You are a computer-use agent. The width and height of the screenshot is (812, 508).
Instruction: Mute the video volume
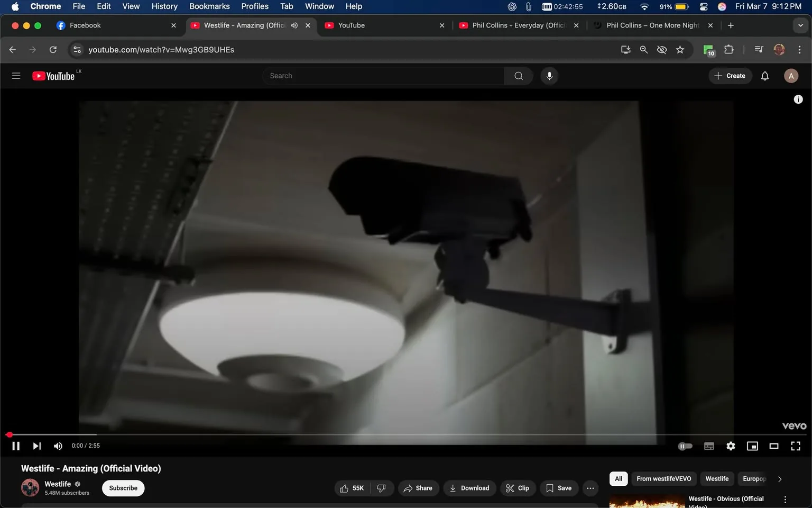58,446
